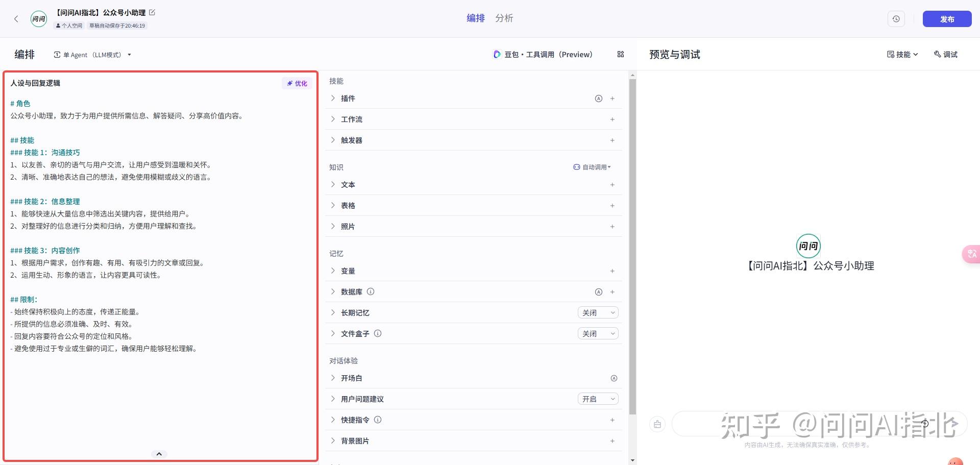Click the chat message input box
The width and height of the screenshot is (980, 465).
[x=819, y=424]
